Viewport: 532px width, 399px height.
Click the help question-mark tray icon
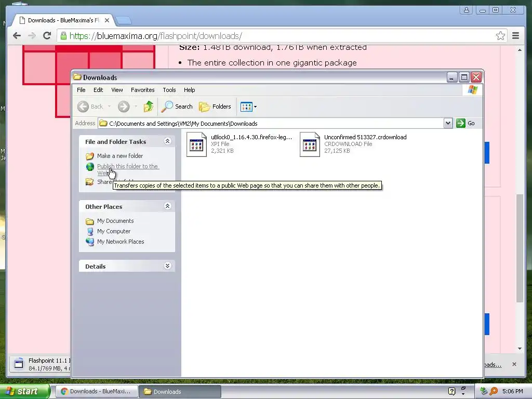(451, 391)
